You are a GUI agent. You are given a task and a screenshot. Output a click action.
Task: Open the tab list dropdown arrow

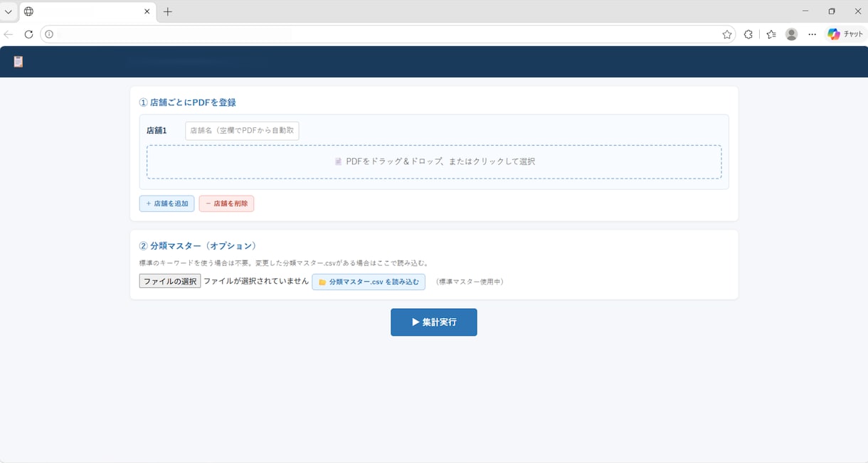pos(9,11)
